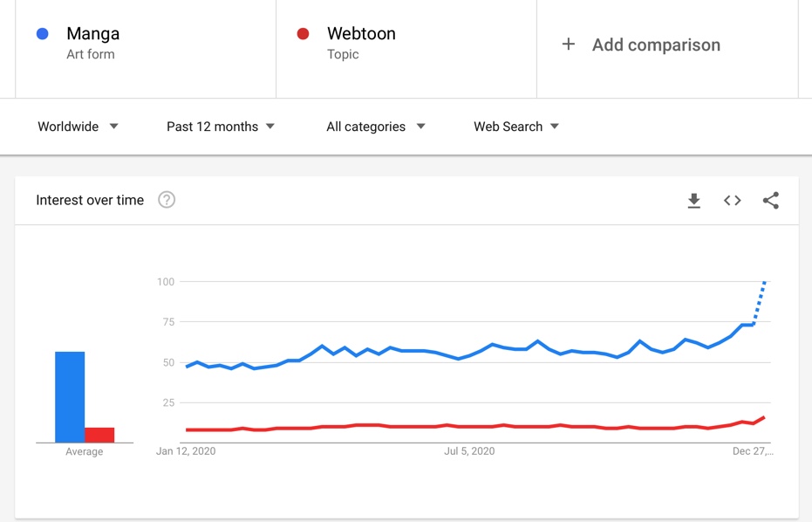Image resolution: width=812 pixels, height=522 pixels.
Task: Click the Interest over time heading
Action: point(90,200)
